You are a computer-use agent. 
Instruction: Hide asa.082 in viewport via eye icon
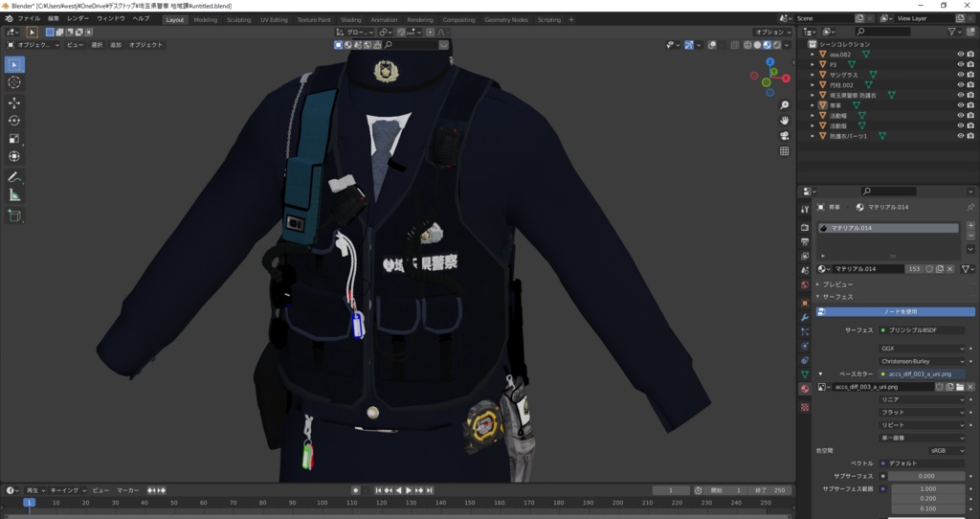click(961, 55)
